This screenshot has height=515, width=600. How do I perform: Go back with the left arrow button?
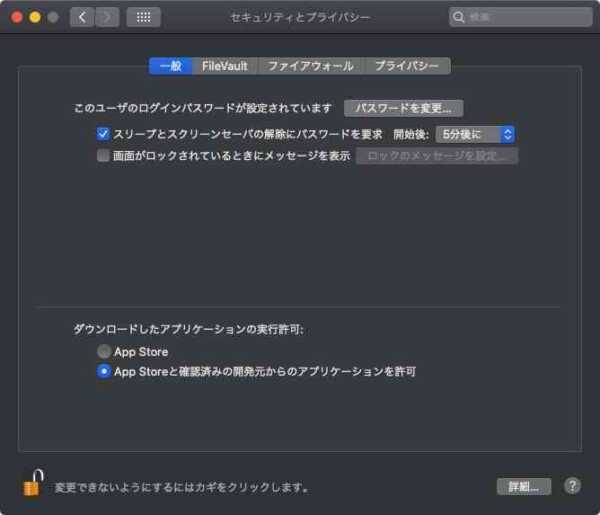coord(81,17)
